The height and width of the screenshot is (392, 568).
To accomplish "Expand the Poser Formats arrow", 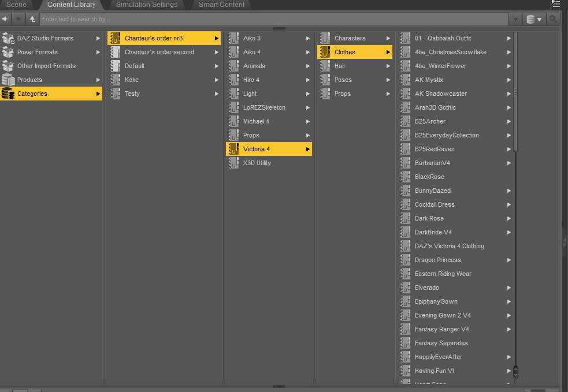I will [98, 52].
